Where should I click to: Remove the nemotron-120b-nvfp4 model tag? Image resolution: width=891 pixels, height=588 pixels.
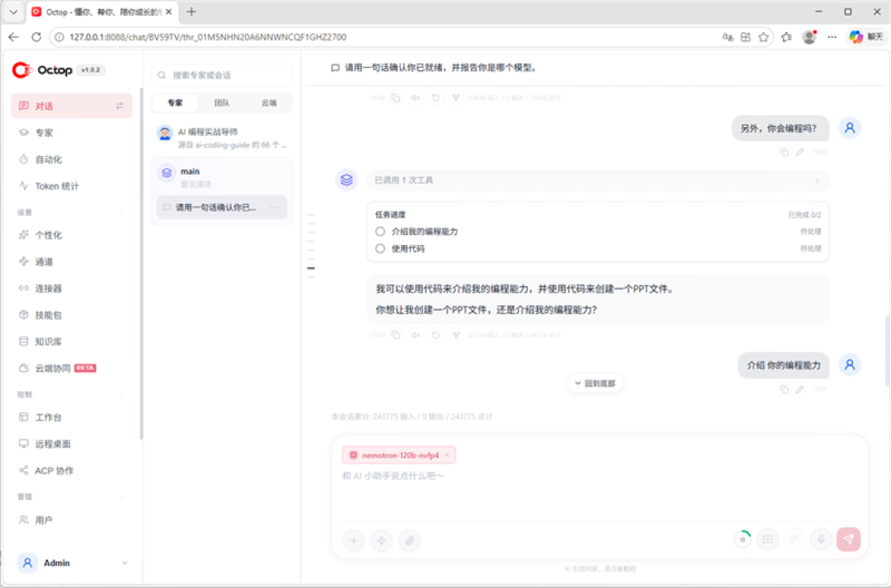point(447,455)
